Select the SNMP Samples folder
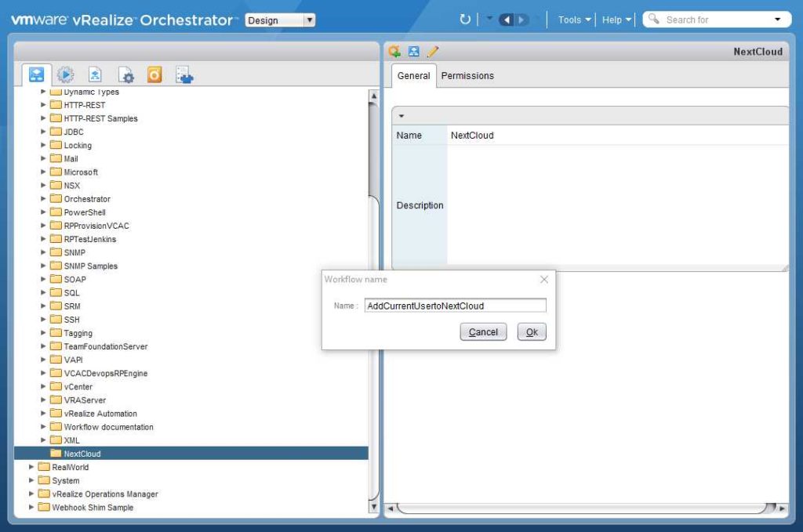The width and height of the screenshot is (803, 532). 84,266
